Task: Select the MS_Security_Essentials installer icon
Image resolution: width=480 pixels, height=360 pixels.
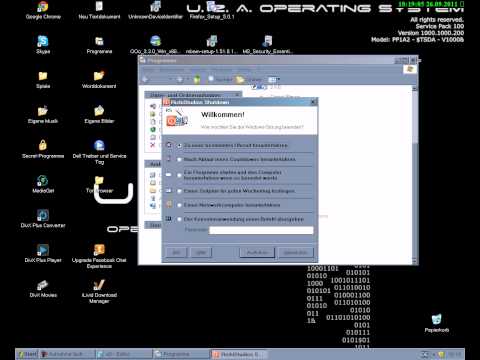Action: [267, 41]
